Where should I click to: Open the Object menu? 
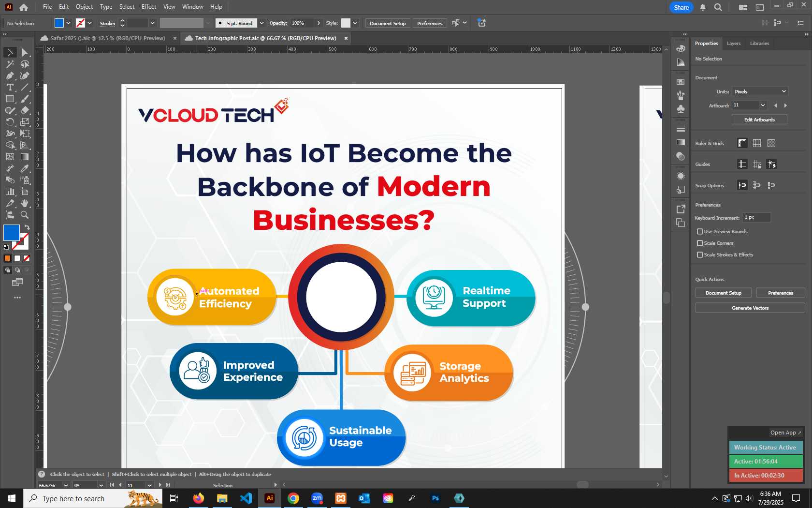coord(84,7)
